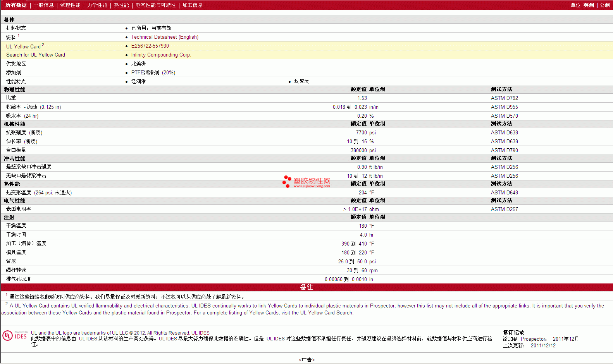Click the ASTM D257 test method
613x364 pixels.
click(x=504, y=209)
